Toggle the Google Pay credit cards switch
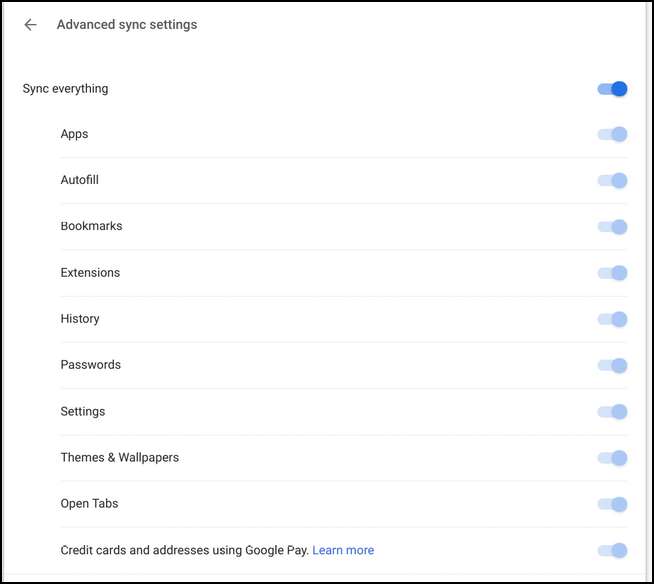 [612, 550]
